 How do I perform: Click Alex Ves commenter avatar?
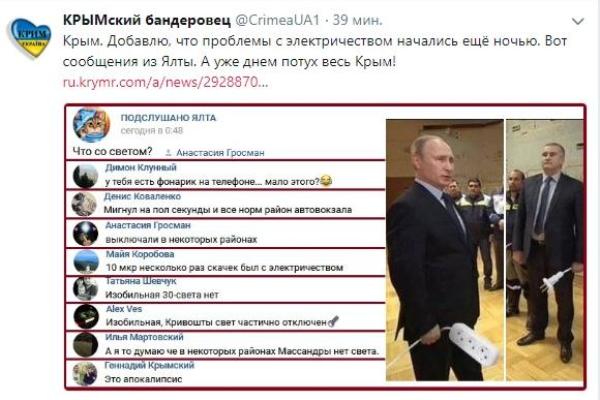click(x=86, y=316)
